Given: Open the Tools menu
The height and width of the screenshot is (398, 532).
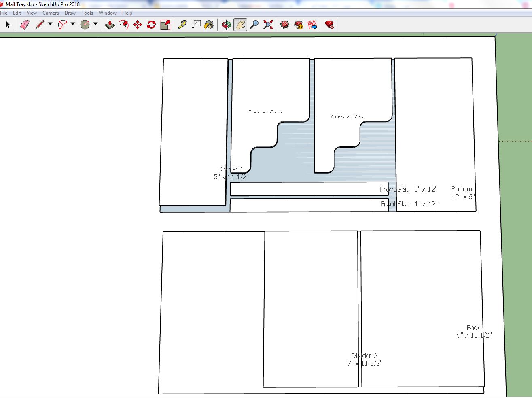Looking at the screenshot, I should pos(87,13).
